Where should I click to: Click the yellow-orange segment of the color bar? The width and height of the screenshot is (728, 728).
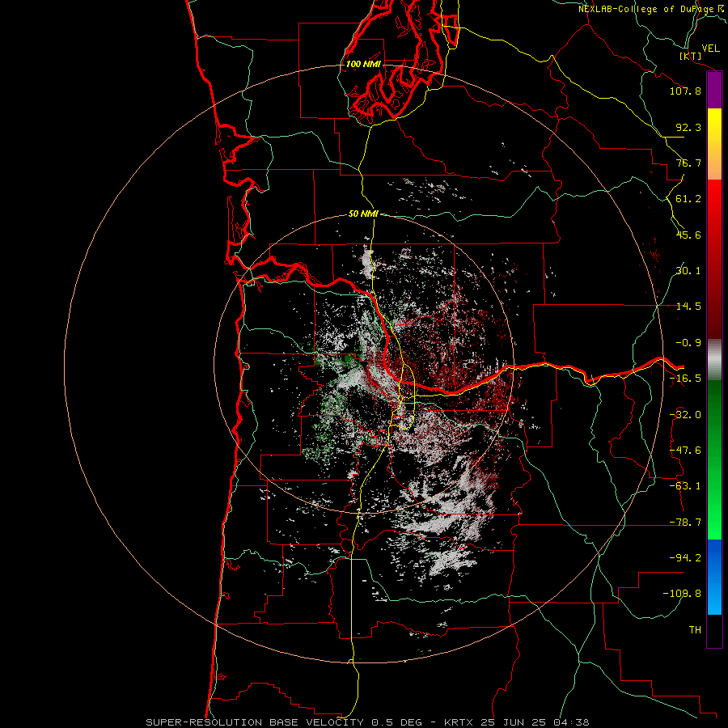(714, 144)
